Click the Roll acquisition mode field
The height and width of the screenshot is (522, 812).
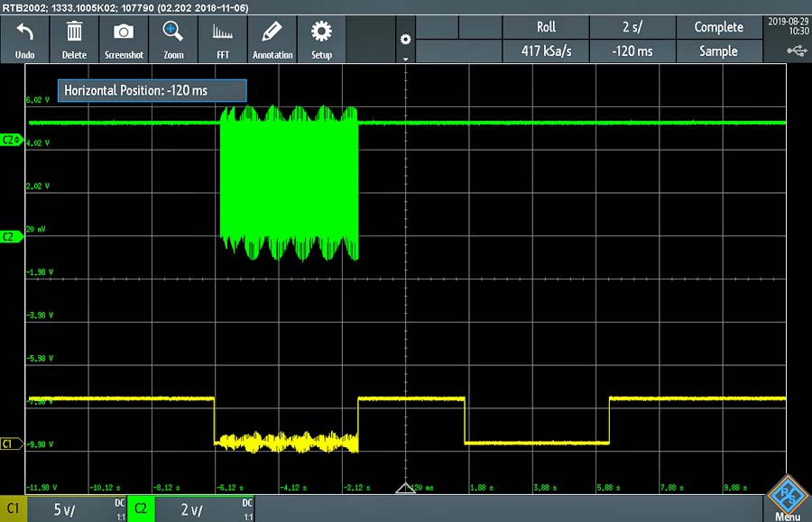click(x=546, y=27)
